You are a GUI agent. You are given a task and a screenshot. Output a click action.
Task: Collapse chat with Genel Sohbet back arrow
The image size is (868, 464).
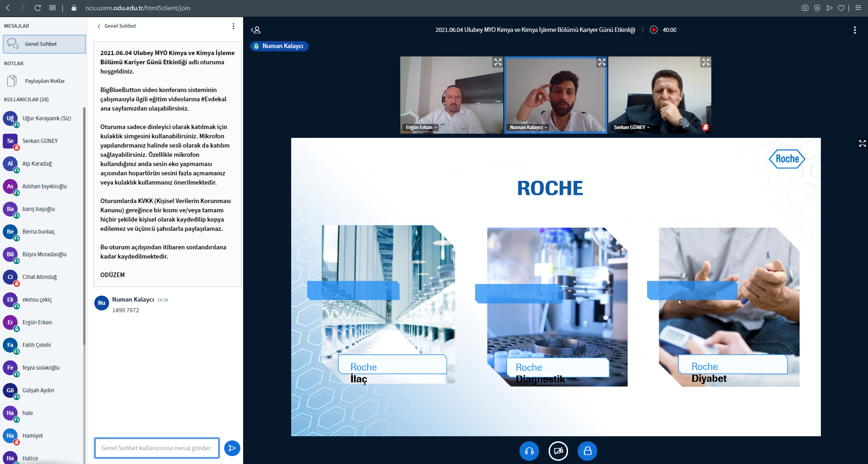tap(116, 26)
